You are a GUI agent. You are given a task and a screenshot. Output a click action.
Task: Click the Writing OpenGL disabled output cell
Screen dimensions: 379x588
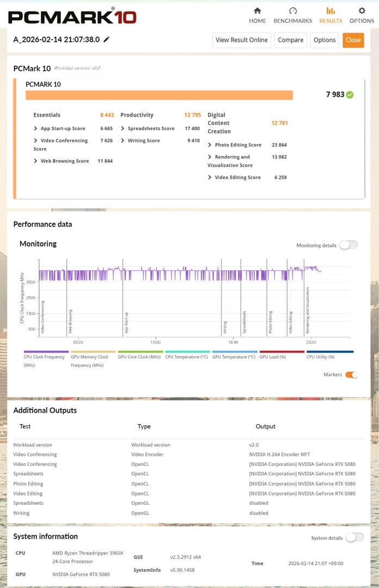pyautogui.click(x=258, y=513)
